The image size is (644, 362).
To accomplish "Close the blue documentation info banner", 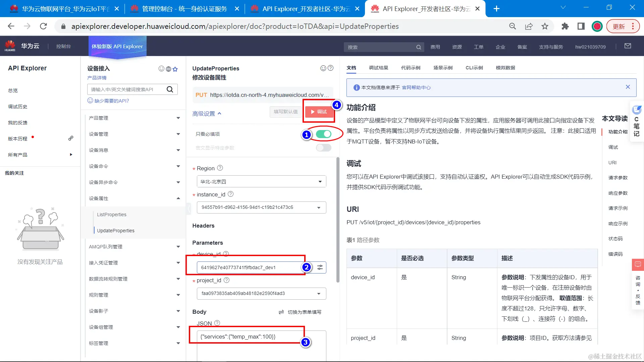I will coord(628,87).
